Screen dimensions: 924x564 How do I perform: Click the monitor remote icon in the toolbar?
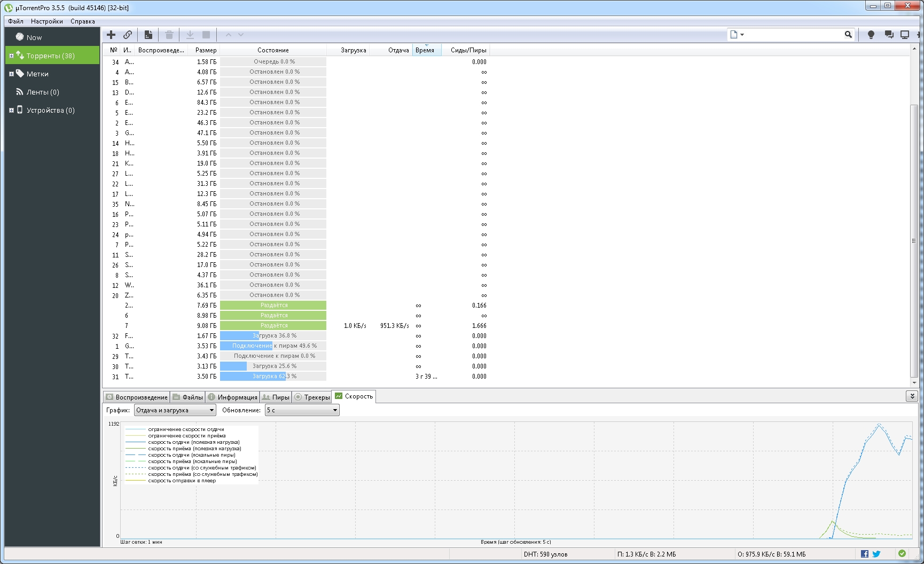coord(905,35)
